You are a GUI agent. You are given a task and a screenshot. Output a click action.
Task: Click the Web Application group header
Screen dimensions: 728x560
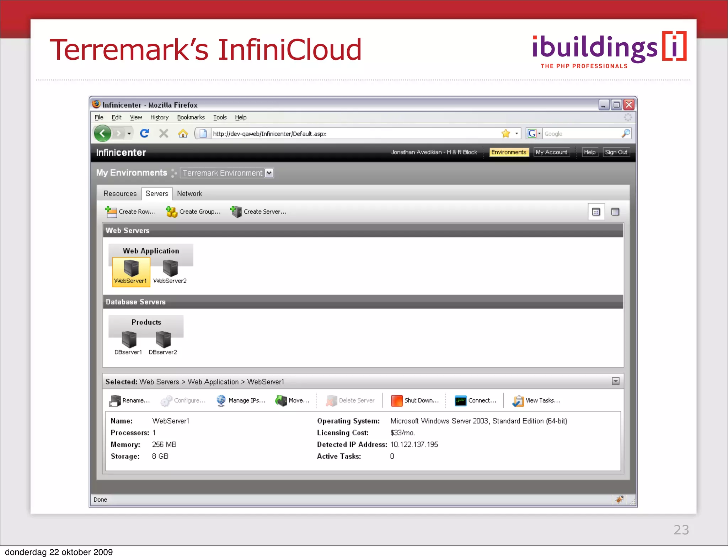point(151,251)
